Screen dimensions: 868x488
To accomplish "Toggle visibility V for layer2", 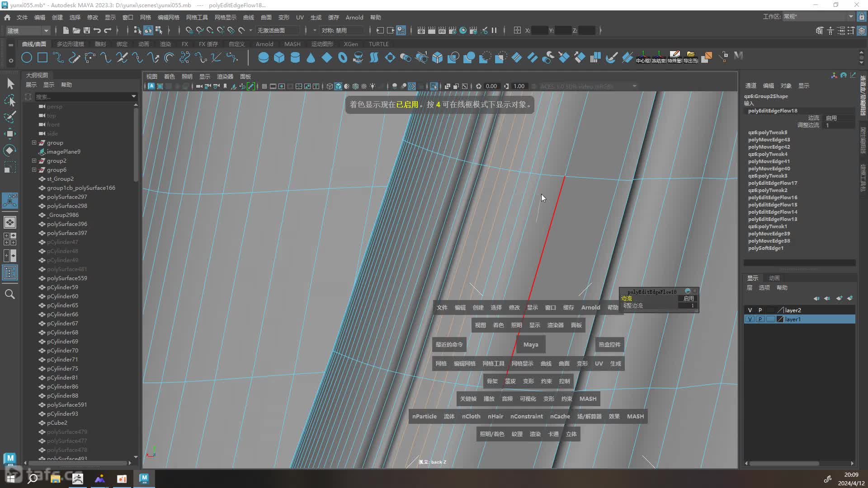I will pos(750,310).
